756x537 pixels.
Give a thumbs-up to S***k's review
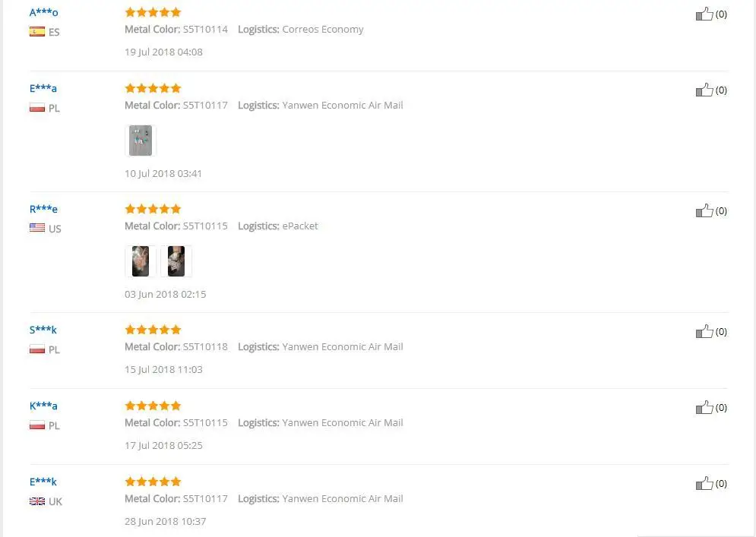(704, 331)
